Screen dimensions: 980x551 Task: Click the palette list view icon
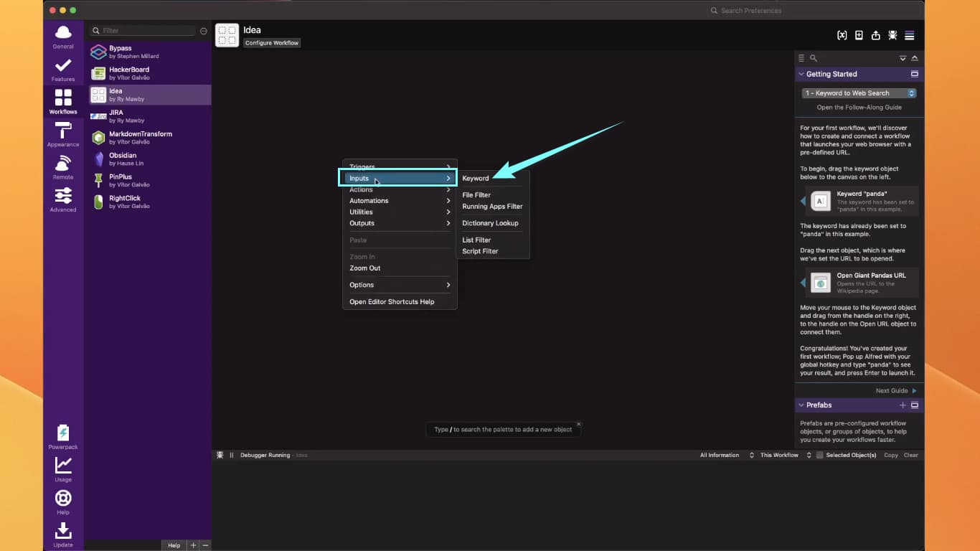point(801,58)
